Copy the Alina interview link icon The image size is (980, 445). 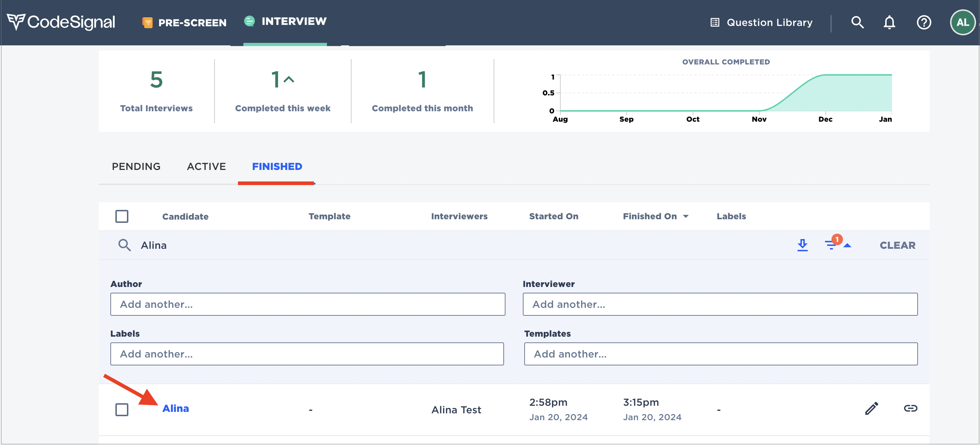(910, 409)
